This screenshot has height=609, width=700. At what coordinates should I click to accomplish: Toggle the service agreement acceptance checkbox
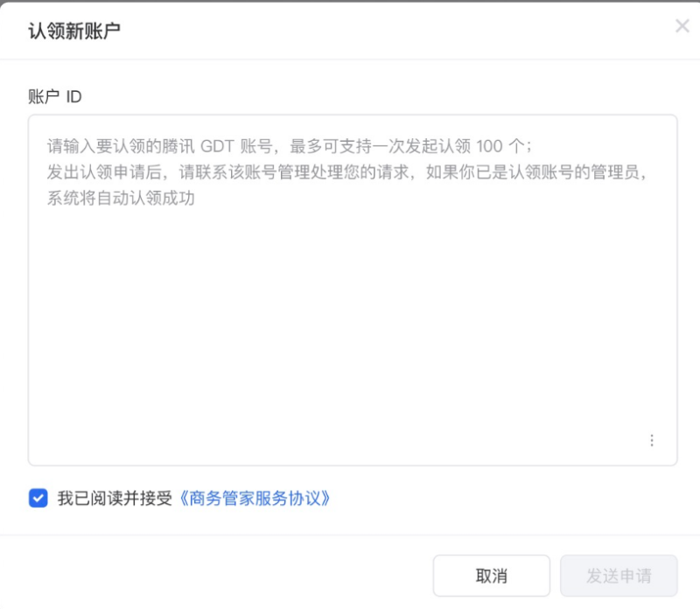37,497
